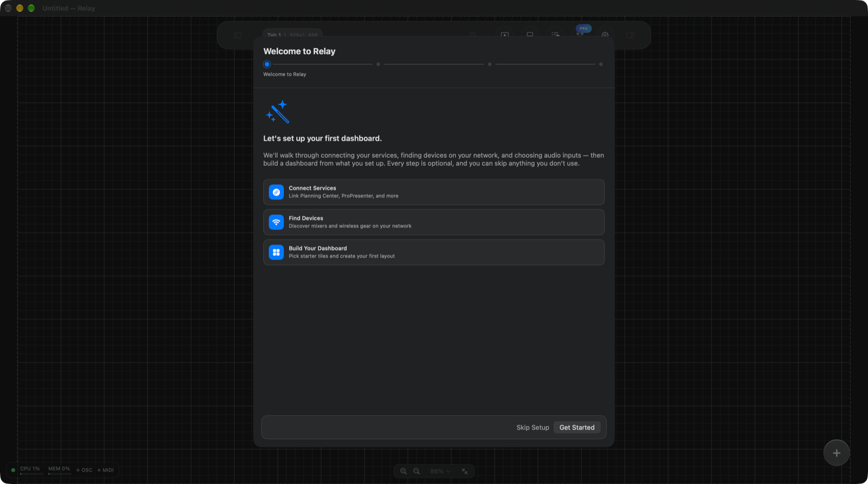Click Skip Setup

click(x=533, y=427)
